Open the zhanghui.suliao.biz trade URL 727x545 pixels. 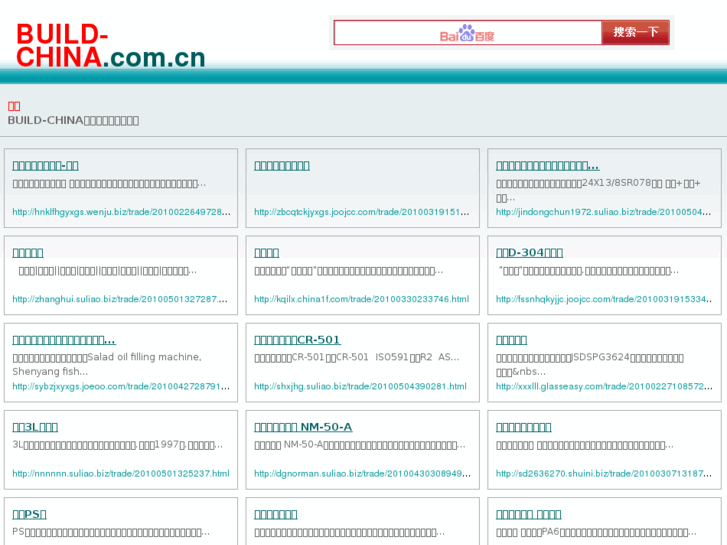(x=120, y=299)
